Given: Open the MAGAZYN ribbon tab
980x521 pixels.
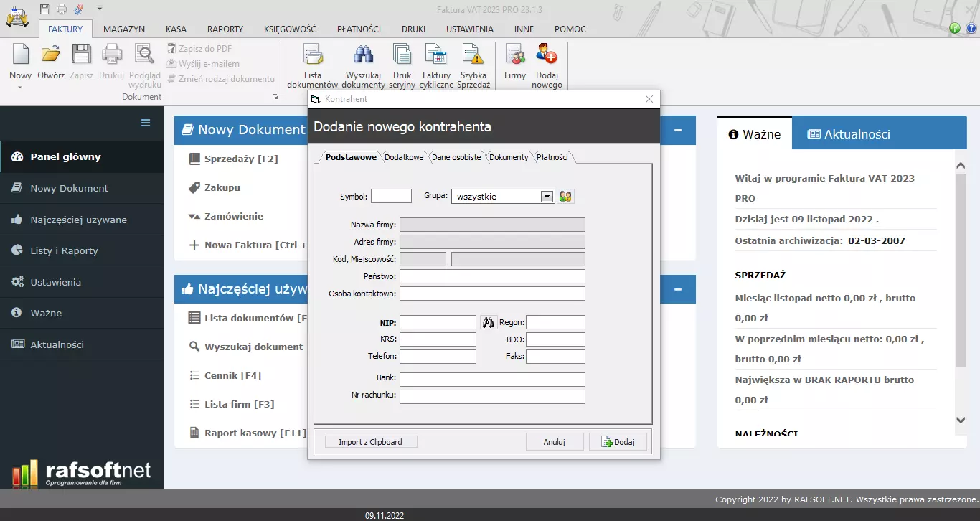Looking at the screenshot, I should point(124,29).
